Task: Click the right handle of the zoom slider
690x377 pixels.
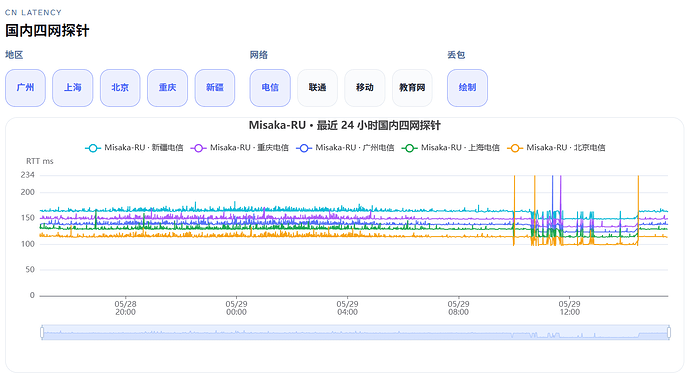Action: (x=669, y=332)
